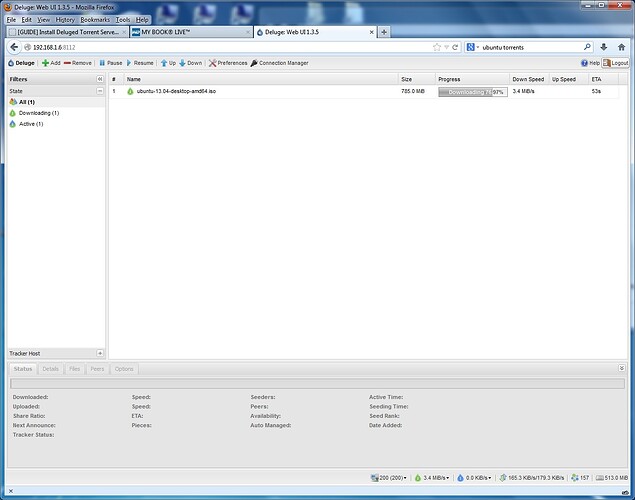Switch to the Peers details tab
The image size is (635, 500).
pyautogui.click(x=97, y=369)
